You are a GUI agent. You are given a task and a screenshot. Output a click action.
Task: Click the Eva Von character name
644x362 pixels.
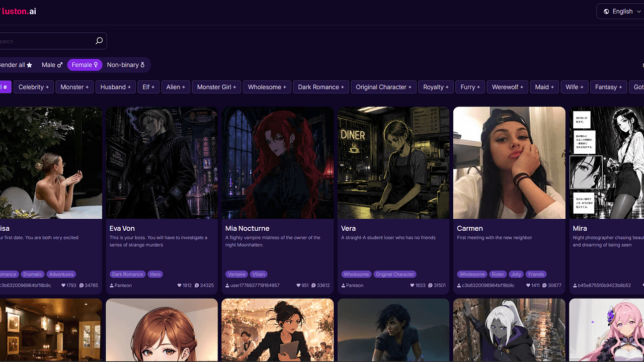(x=122, y=228)
